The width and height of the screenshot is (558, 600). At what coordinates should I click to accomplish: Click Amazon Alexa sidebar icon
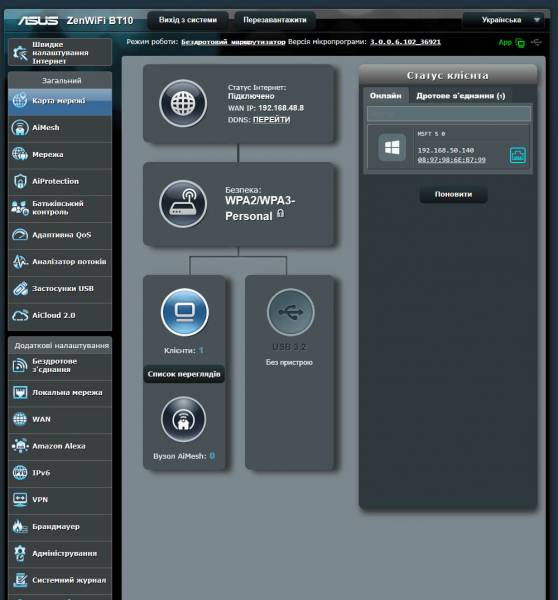click(x=20, y=446)
